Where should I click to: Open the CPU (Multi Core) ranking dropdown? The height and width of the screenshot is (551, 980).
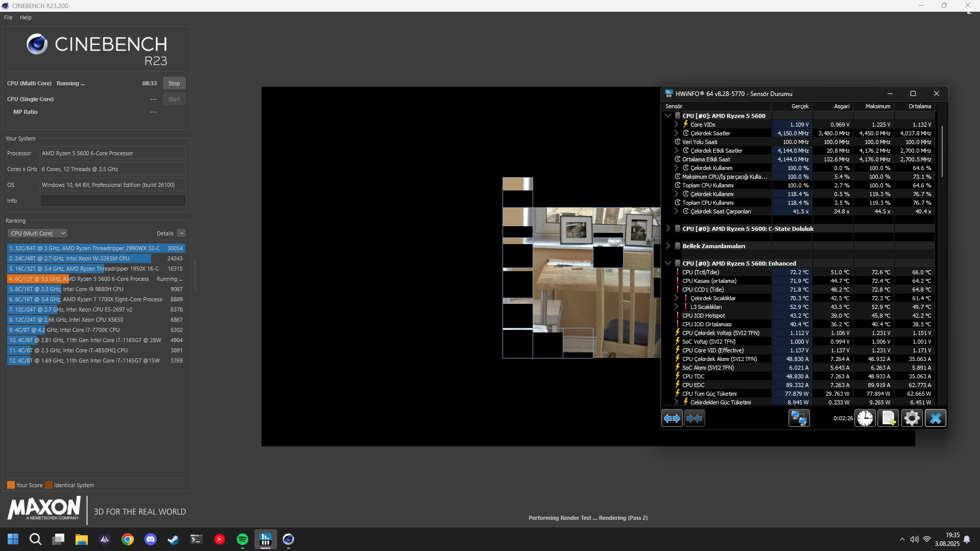point(38,233)
